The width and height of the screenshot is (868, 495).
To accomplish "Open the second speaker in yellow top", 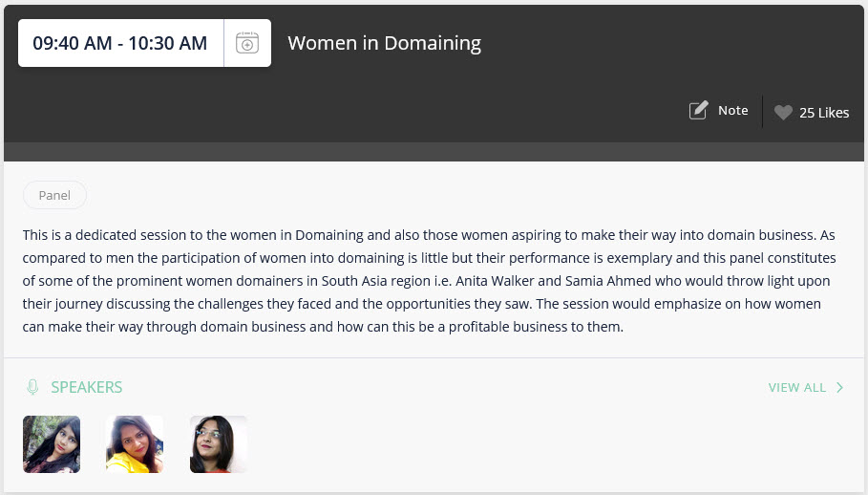I will tap(135, 444).
